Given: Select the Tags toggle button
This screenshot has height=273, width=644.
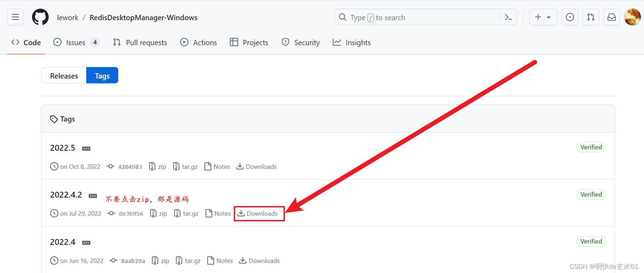Looking at the screenshot, I should click(102, 76).
